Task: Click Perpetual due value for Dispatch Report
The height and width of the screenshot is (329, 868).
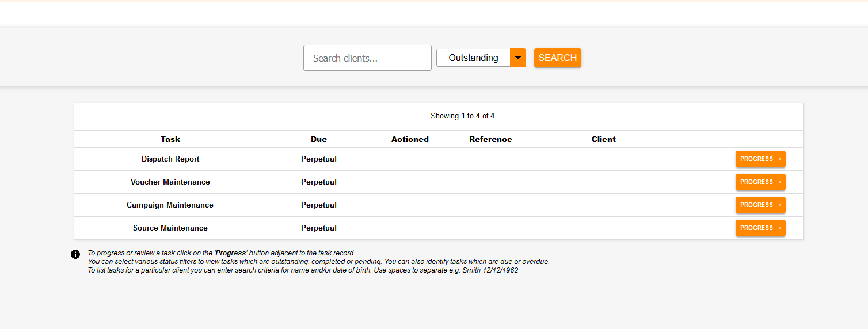Action: click(x=319, y=159)
